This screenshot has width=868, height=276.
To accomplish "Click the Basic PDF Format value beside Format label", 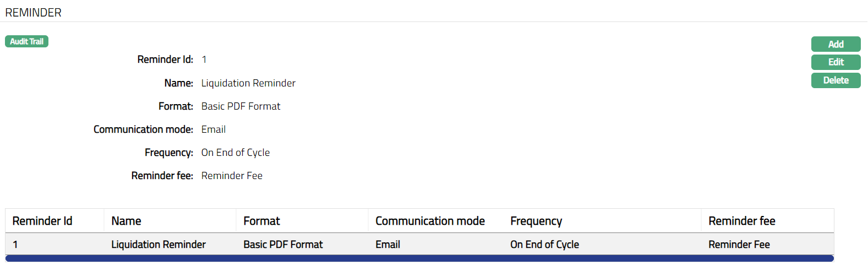I will pos(241,106).
